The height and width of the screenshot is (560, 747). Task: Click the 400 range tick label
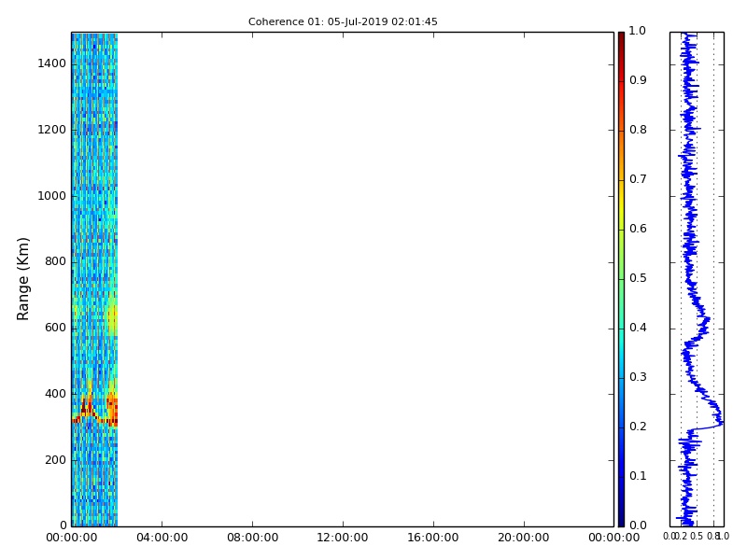point(55,394)
